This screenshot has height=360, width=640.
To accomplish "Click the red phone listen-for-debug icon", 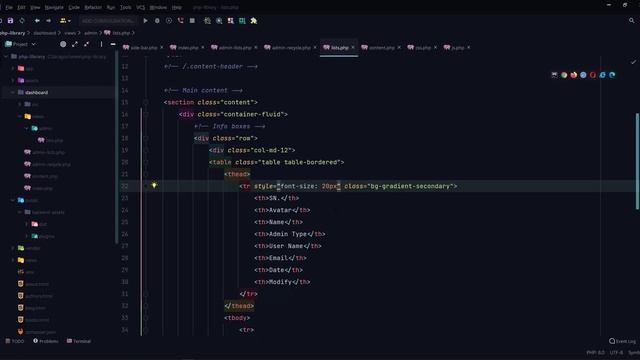I will tap(180, 20).
